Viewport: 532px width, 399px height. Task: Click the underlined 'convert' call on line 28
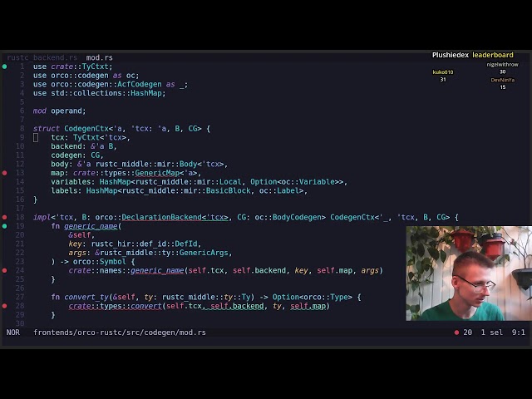[x=146, y=306]
